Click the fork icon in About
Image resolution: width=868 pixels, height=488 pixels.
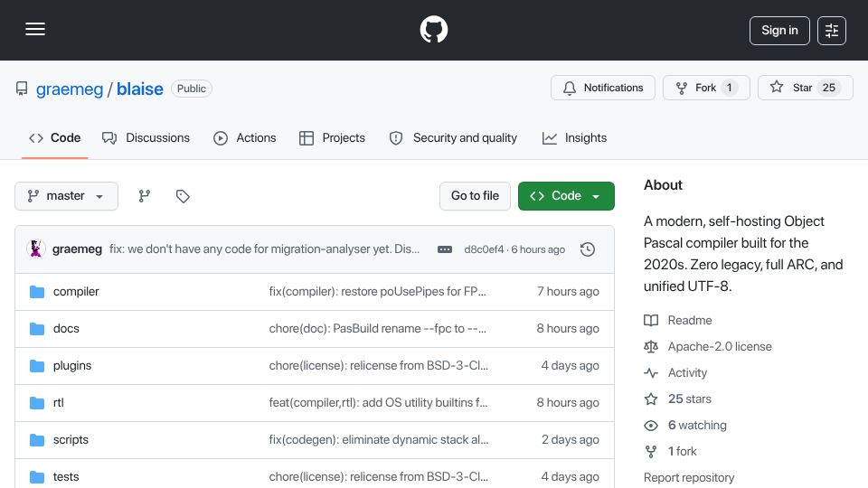(651, 452)
